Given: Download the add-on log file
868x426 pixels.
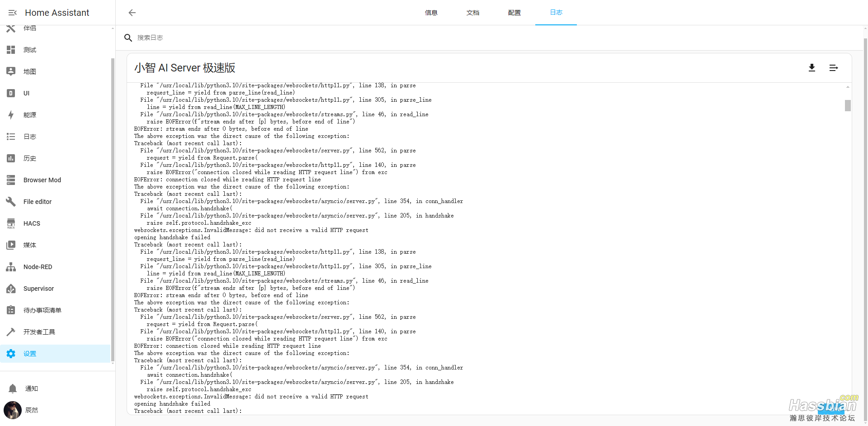Looking at the screenshot, I should 812,68.
